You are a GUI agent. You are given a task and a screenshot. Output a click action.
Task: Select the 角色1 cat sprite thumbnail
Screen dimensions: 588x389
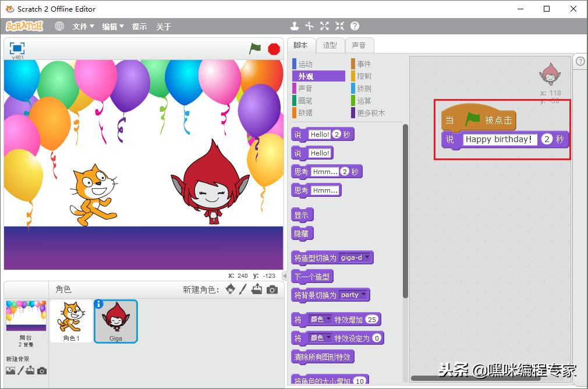click(x=71, y=321)
